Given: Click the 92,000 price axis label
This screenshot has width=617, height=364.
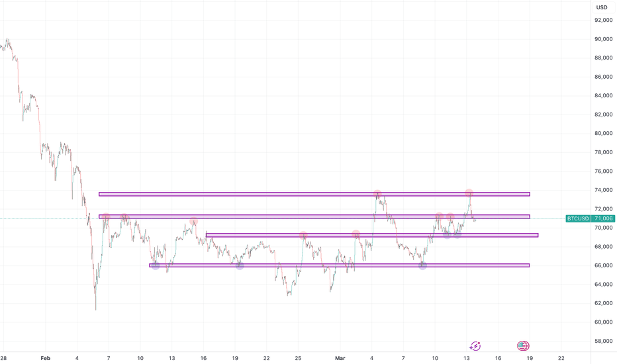Looking at the screenshot, I should [x=603, y=21].
